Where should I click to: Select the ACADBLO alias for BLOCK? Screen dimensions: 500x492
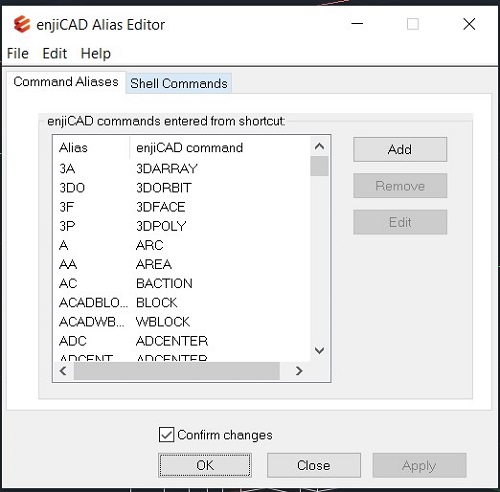coord(182,303)
